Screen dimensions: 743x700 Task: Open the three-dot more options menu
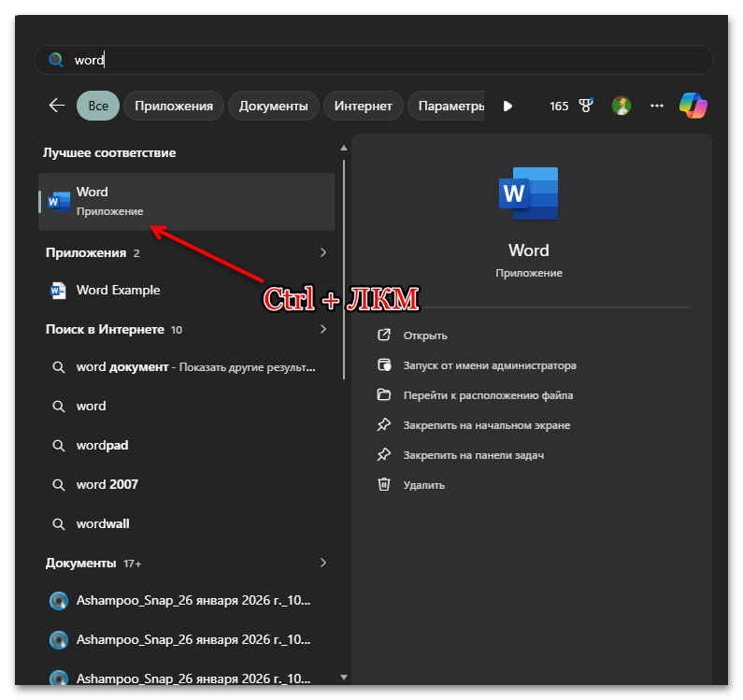tap(656, 106)
